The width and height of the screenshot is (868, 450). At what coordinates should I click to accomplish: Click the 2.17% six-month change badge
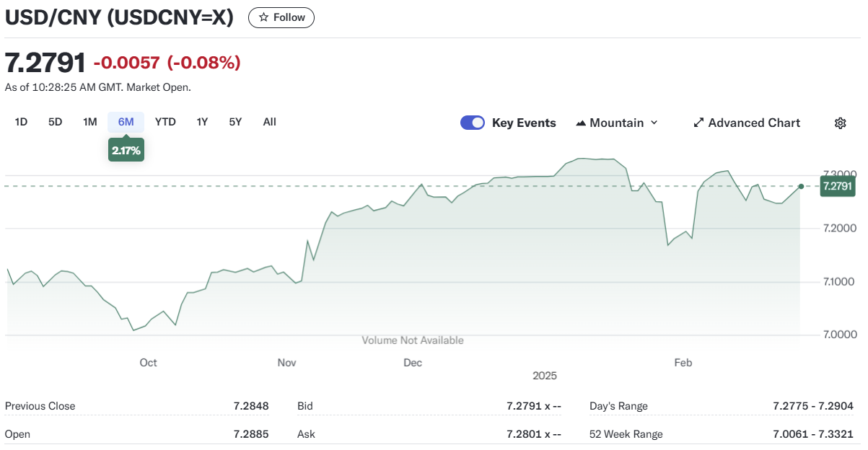point(126,151)
